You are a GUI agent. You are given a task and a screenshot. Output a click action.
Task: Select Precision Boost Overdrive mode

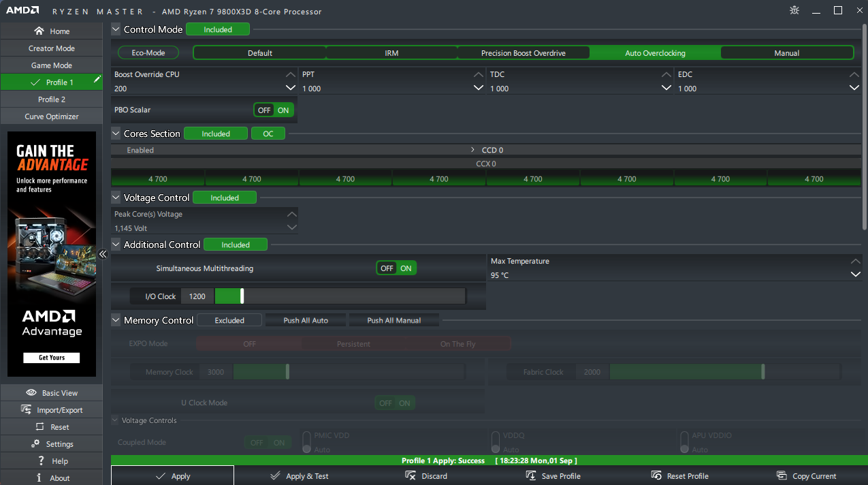tap(523, 52)
